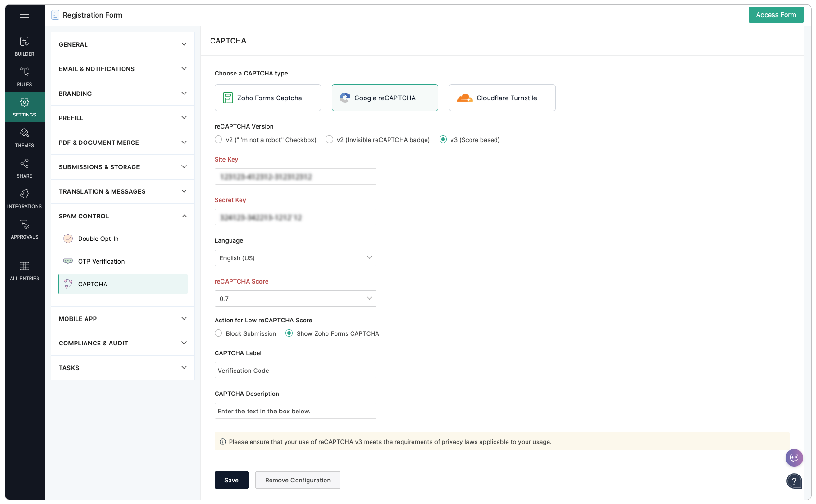
Task: Go to Themes in sidebar
Action: click(24, 137)
